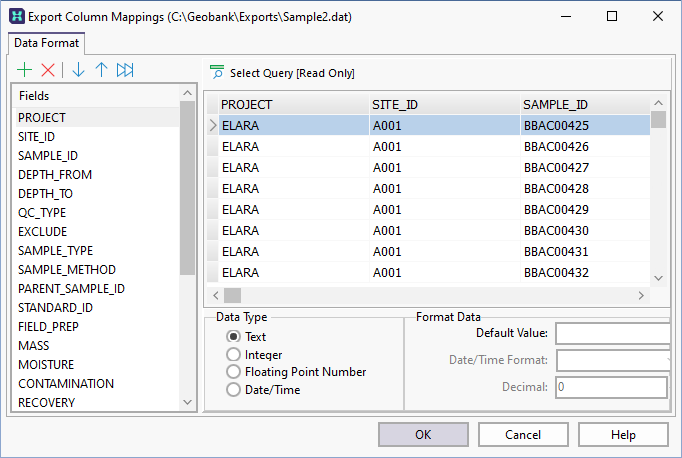Click the Select Query icon

pyautogui.click(x=216, y=73)
